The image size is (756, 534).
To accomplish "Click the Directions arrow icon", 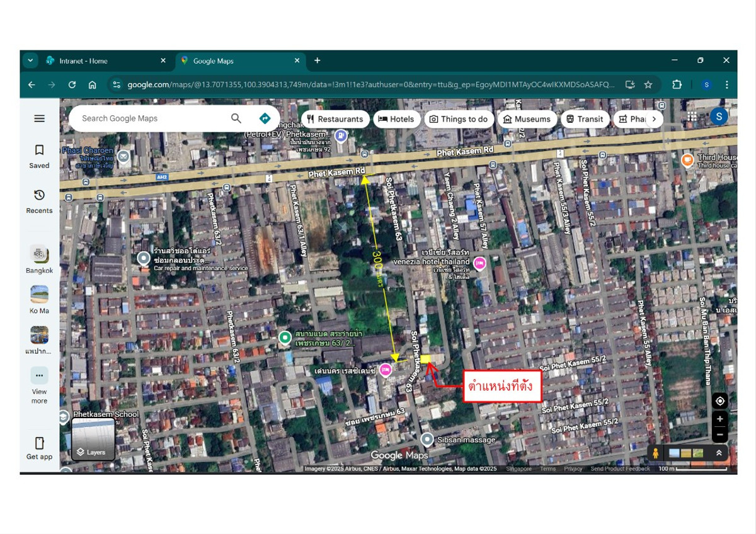I will (265, 118).
